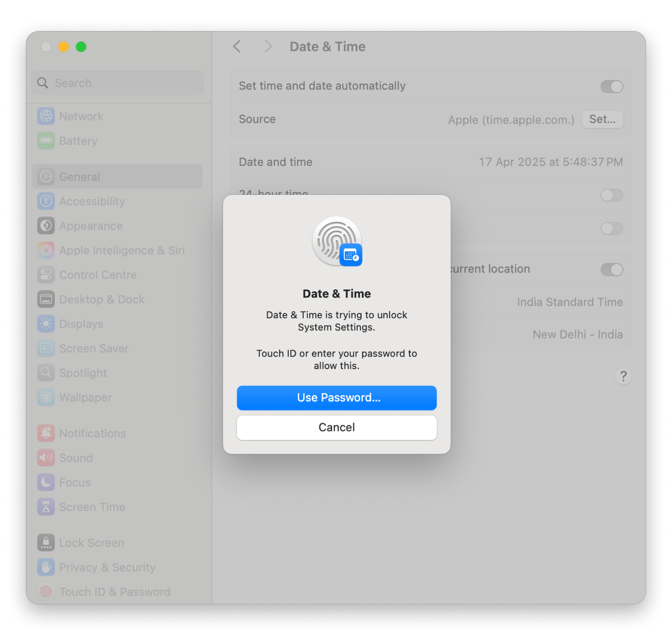Click the Notifications bell icon

click(46, 433)
